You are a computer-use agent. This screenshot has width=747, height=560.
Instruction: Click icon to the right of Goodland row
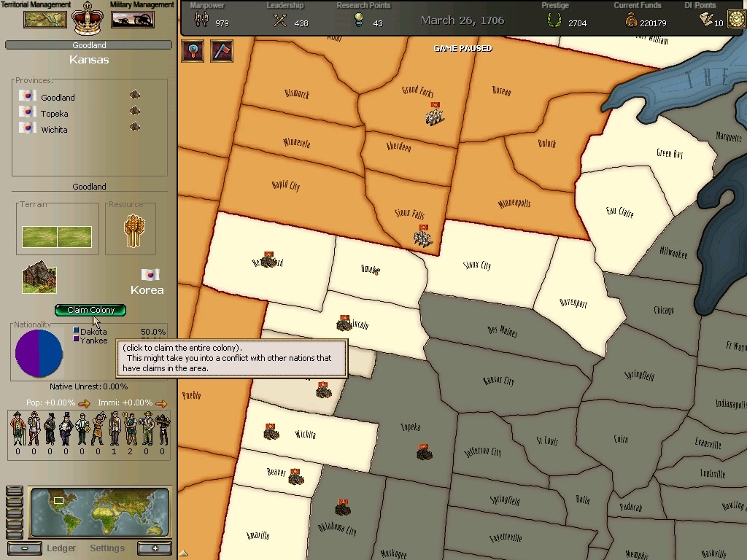pyautogui.click(x=135, y=95)
